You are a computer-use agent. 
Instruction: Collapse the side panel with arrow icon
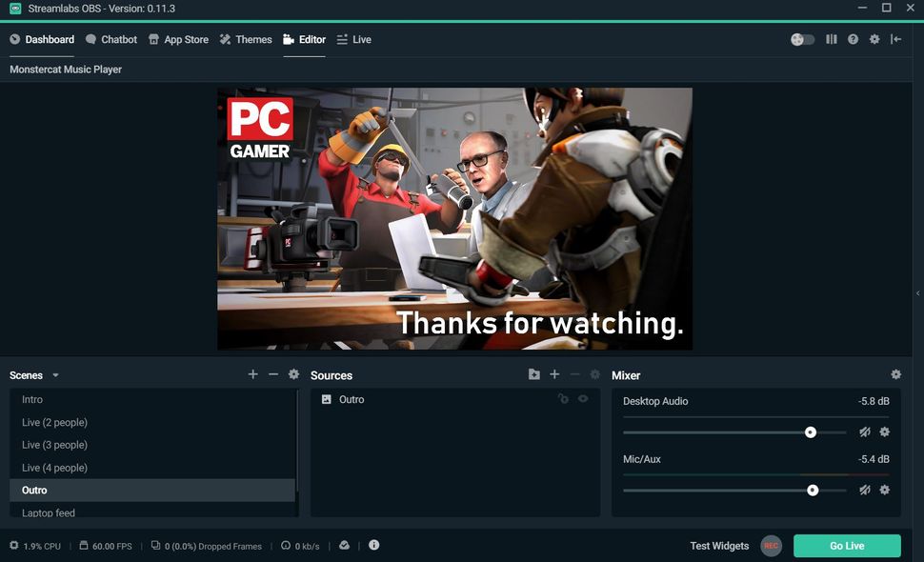coord(896,39)
